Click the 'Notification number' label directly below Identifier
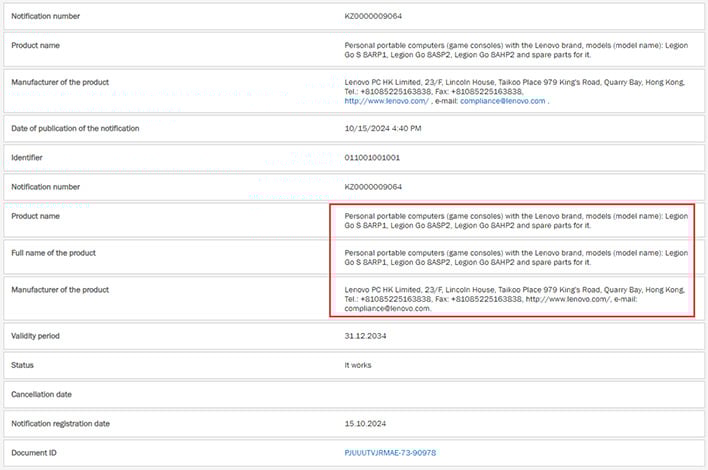Image resolution: width=708 pixels, height=470 pixels. [45, 187]
